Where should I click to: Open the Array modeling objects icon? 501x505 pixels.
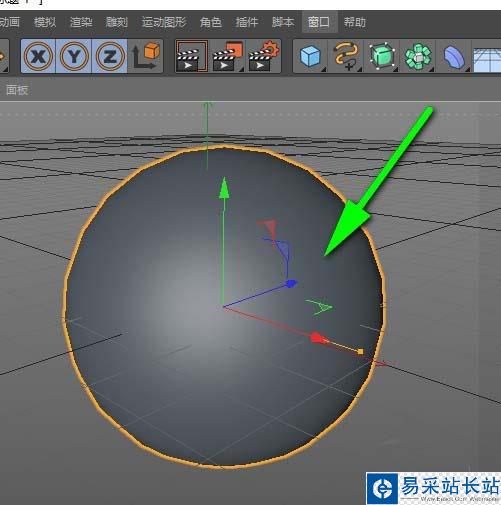(418, 56)
